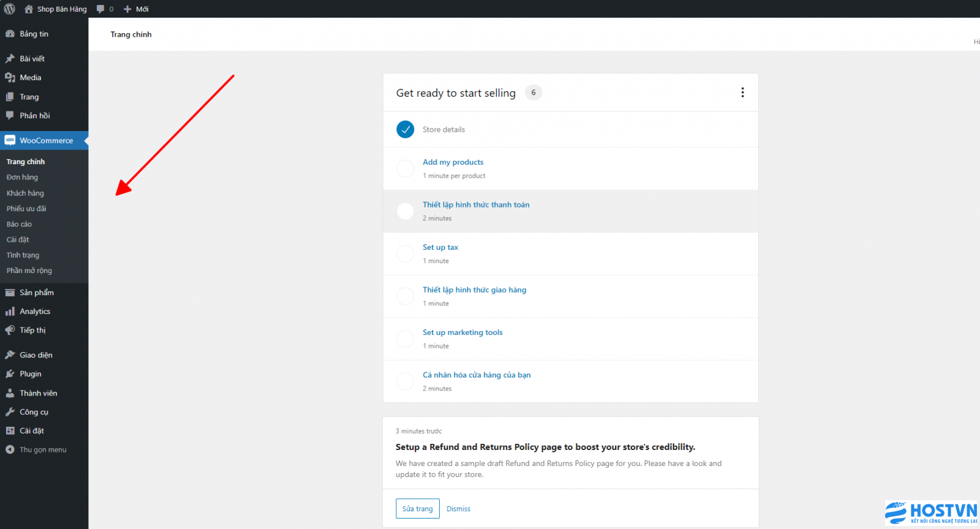Click the Giao diện brush icon

point(10,355)
